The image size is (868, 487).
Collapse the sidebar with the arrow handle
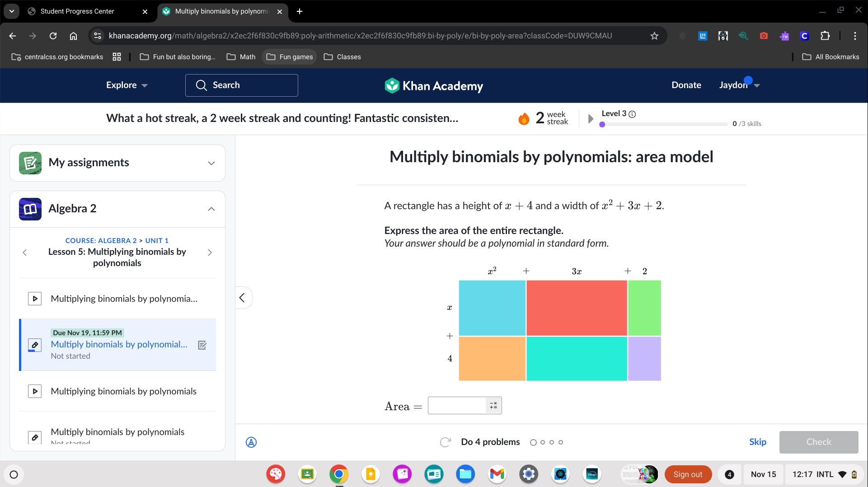[x=243, y=298]
